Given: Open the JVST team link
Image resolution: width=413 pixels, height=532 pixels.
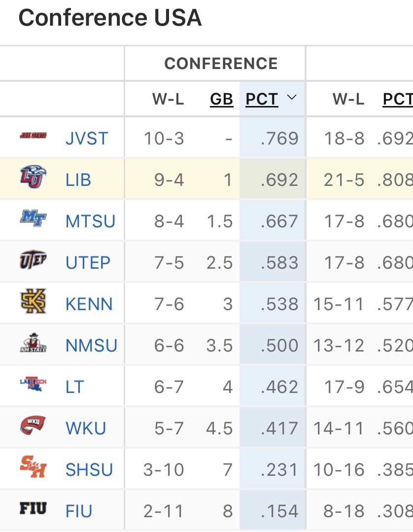Looking at the screenshot, I should coord(87,139).
